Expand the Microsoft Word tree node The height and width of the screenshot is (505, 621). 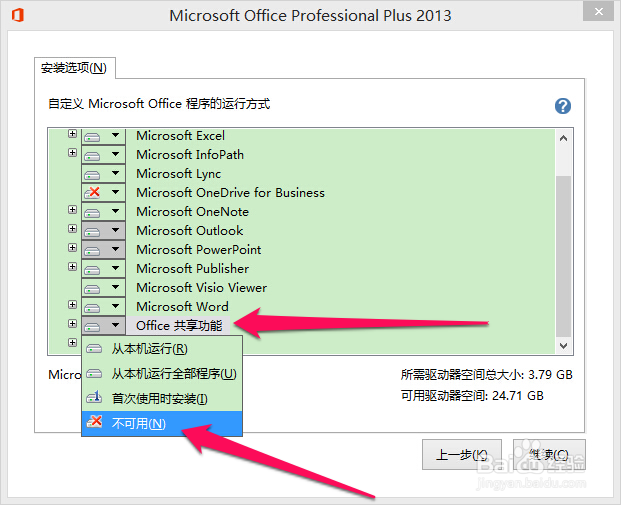point(72,305)
